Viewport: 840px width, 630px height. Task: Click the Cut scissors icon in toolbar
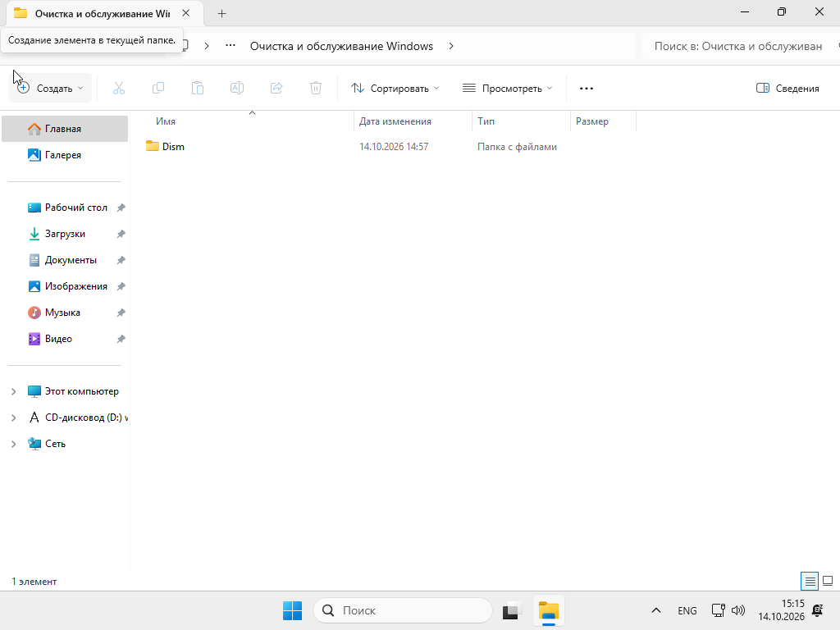(x=119, y=89)
